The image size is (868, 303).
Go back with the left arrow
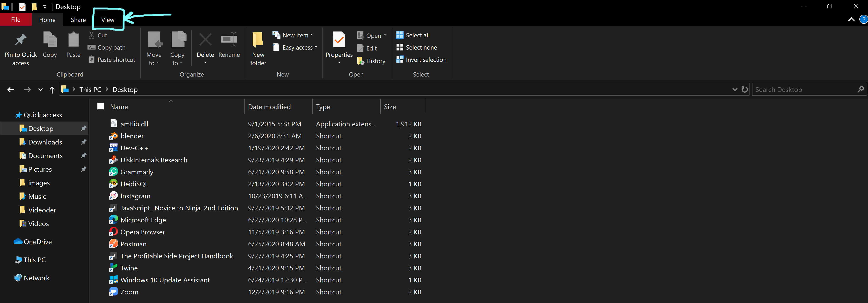[x=11, y=89]
